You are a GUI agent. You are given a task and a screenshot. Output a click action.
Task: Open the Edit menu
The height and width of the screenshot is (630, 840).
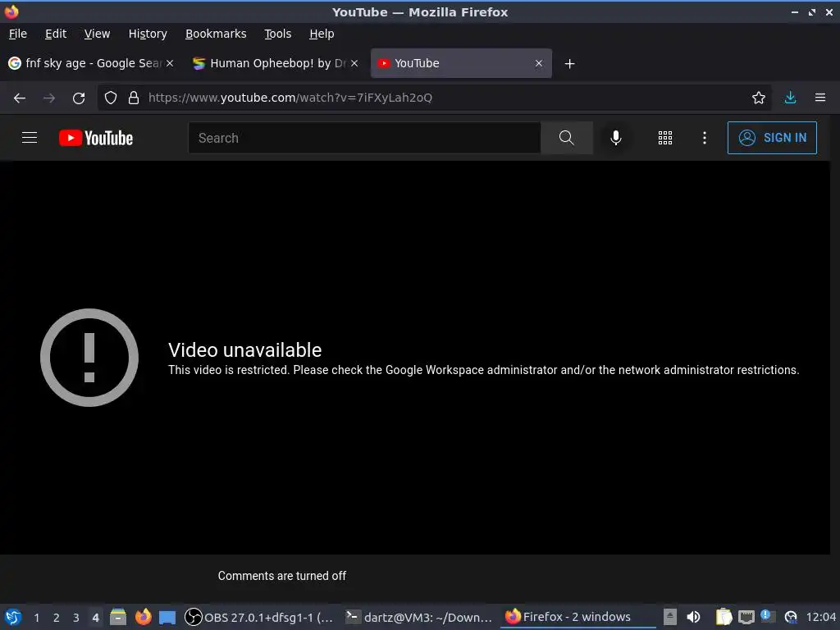[x=56, y=34]
